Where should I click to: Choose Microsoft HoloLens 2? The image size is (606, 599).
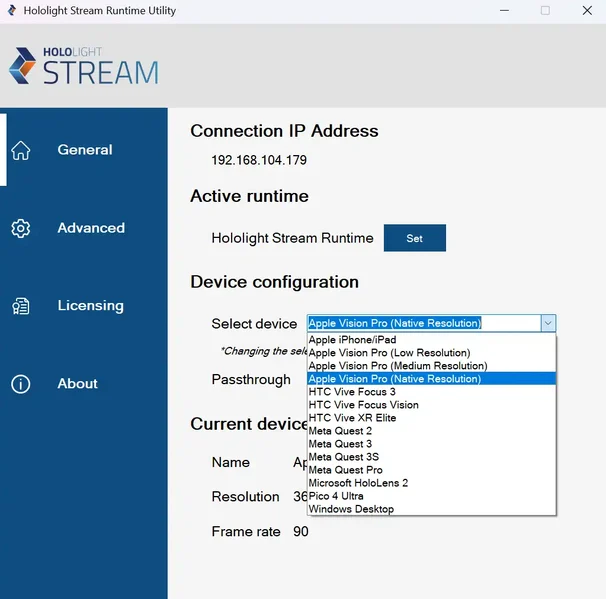[431, 483]
